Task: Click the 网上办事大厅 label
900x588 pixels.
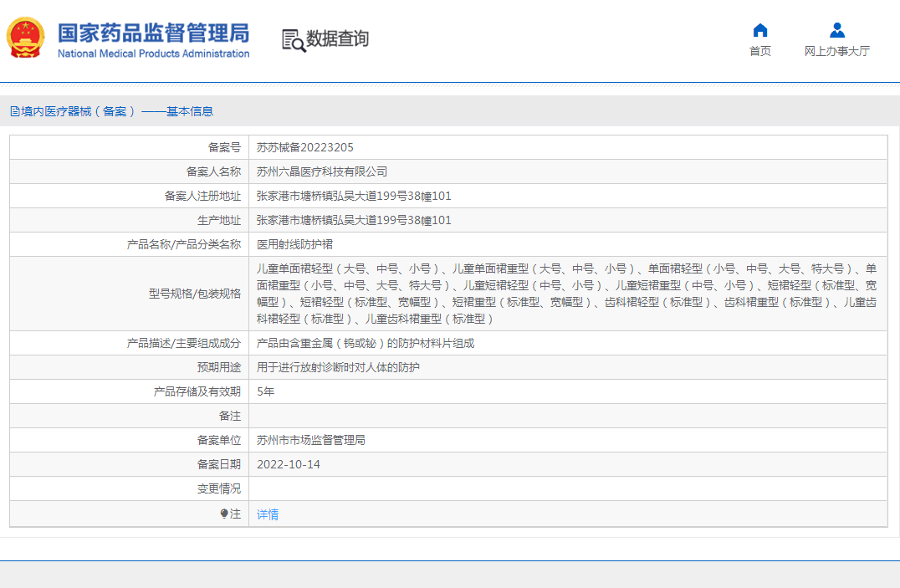Action: (x=837, y=51)
